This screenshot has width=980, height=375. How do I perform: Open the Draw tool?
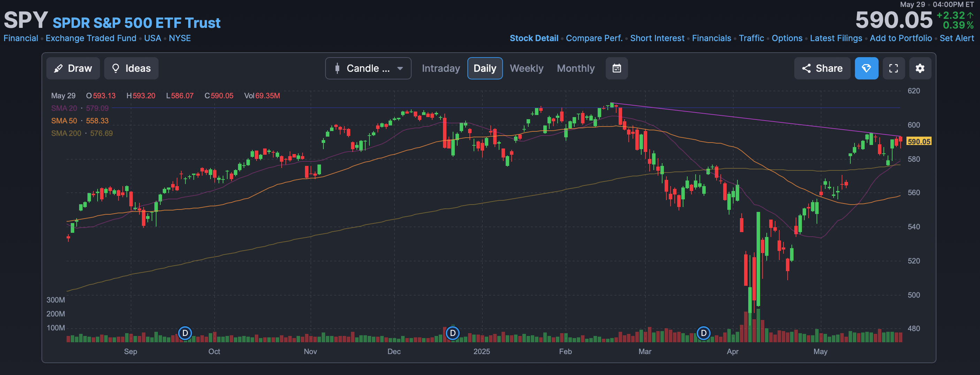point(73,68)
